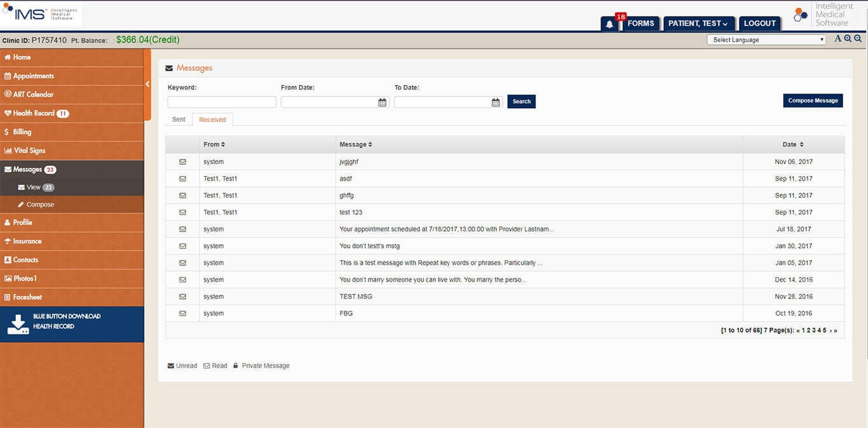
Task: Click the font size 'A' icon
Action: [837, 38]
